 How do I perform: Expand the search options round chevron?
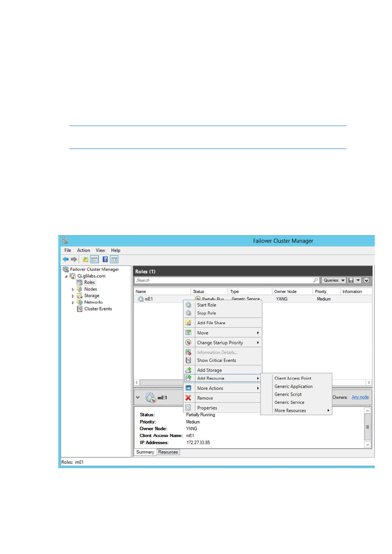click(x=367, y=280)
